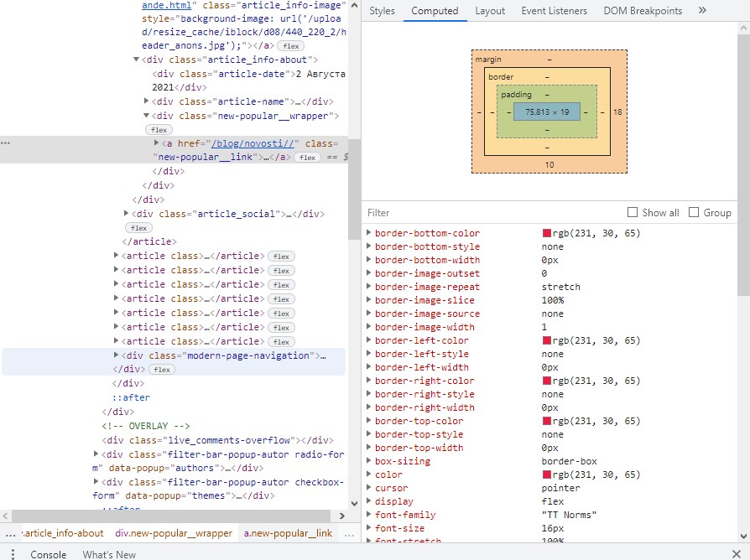Expand the font-family computed property

[x=368, y=515]
